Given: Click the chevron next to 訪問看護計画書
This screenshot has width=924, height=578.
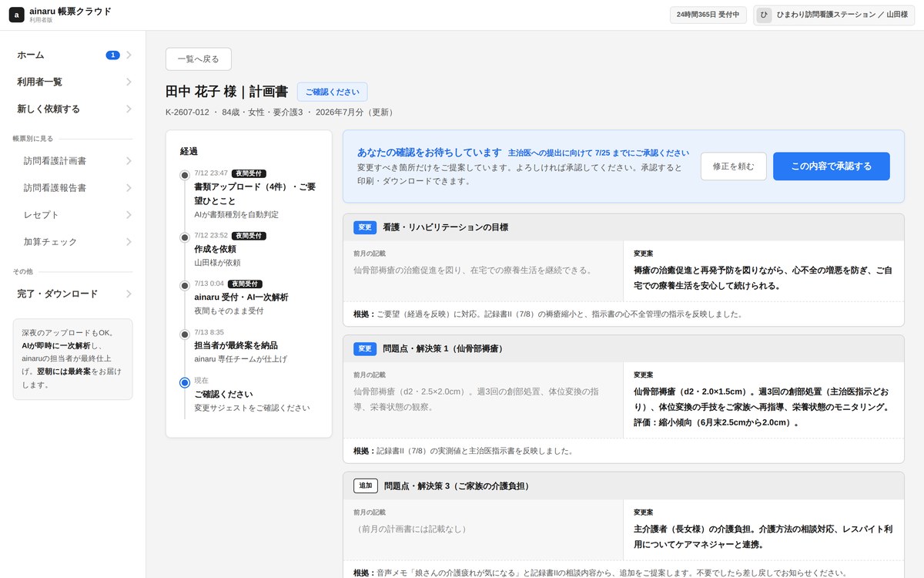Looking at the screenshot, I should pos(129,161).
